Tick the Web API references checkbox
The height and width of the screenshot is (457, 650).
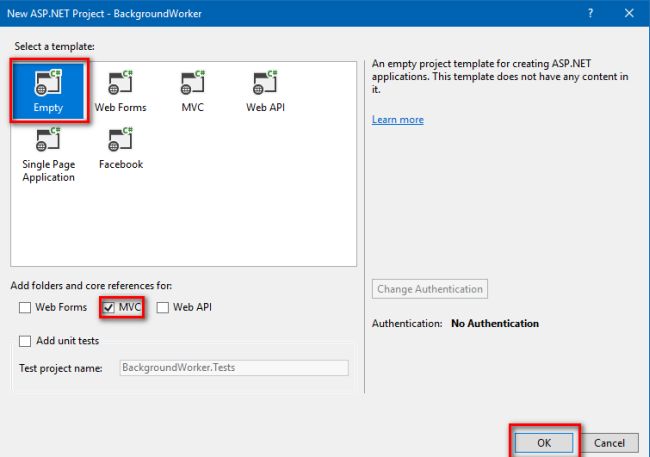tap(162, 307)
